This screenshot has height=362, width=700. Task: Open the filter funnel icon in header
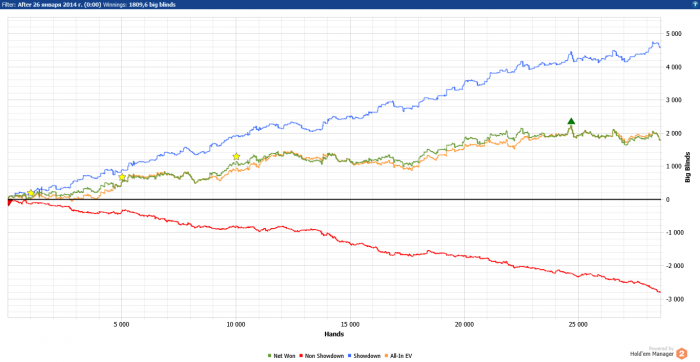click(696, 4)
